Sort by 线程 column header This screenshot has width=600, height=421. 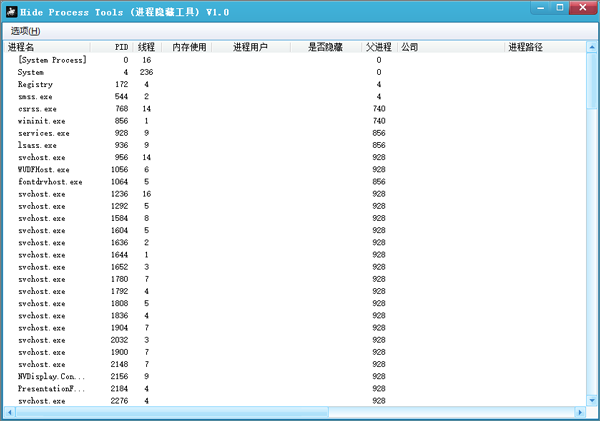[x=147, y=47]
